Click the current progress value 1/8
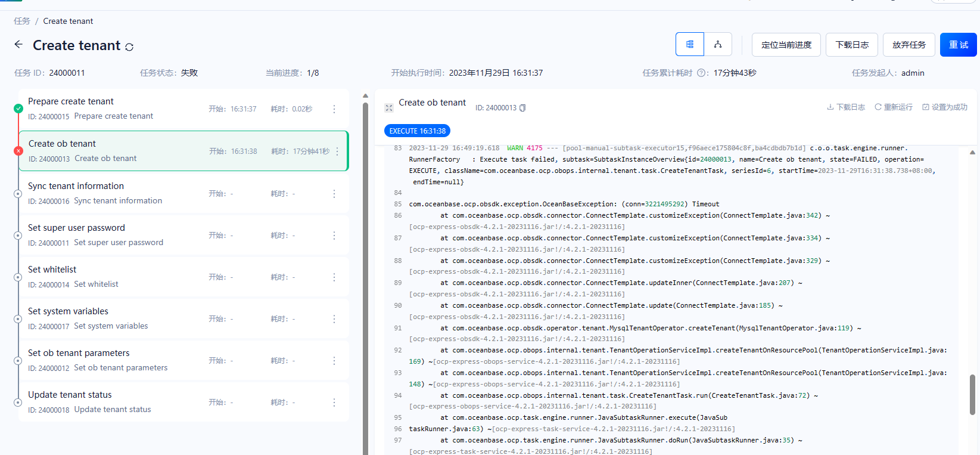This screenshot has height=455, width=980. (x=313, y=73)
